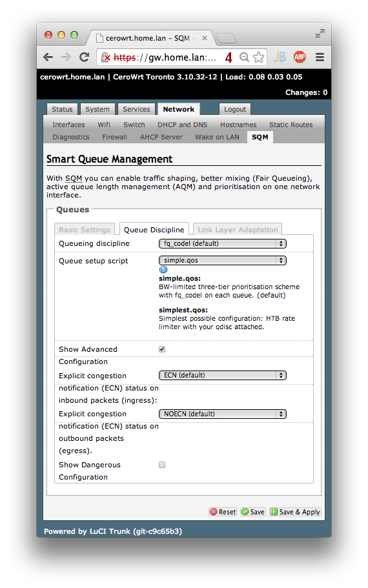Click the browser back arrow
The image size is (368, 588).
48,57
